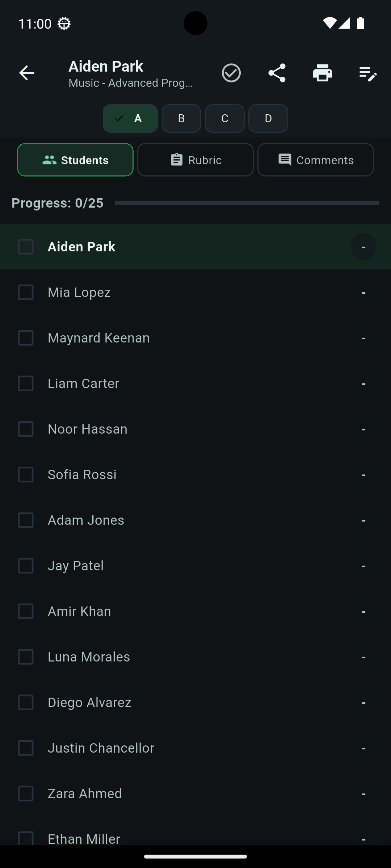
Task: Switch to class group B
Action: click(181, 118)
